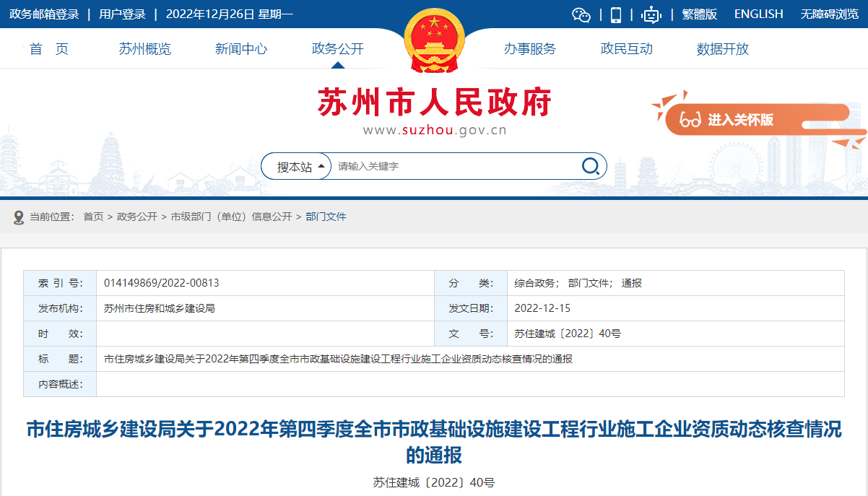
Task: Open 政务邮箱登录 link
Action: point(44,14)
